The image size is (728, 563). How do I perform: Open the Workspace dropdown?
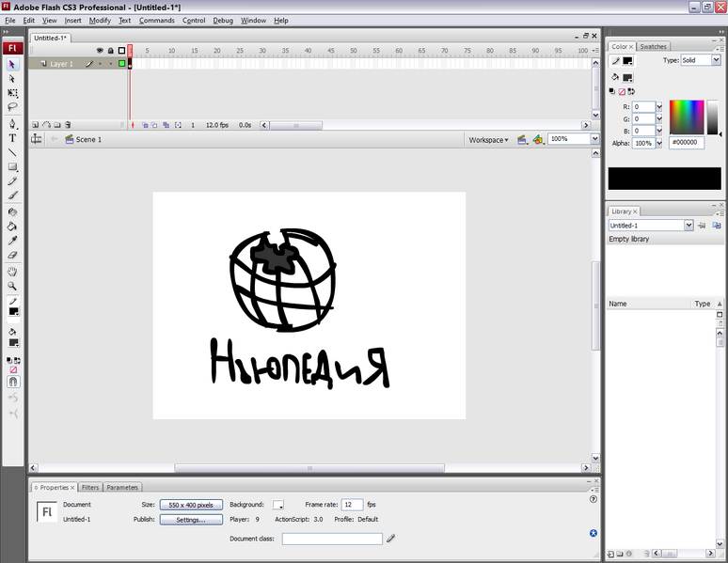pyautogui.click(x=488, y=140)
